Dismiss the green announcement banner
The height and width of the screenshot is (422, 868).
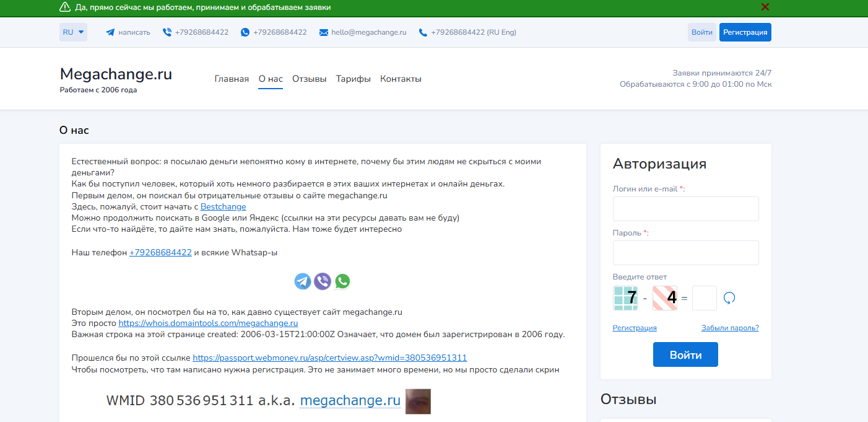[x=765, y=7]
